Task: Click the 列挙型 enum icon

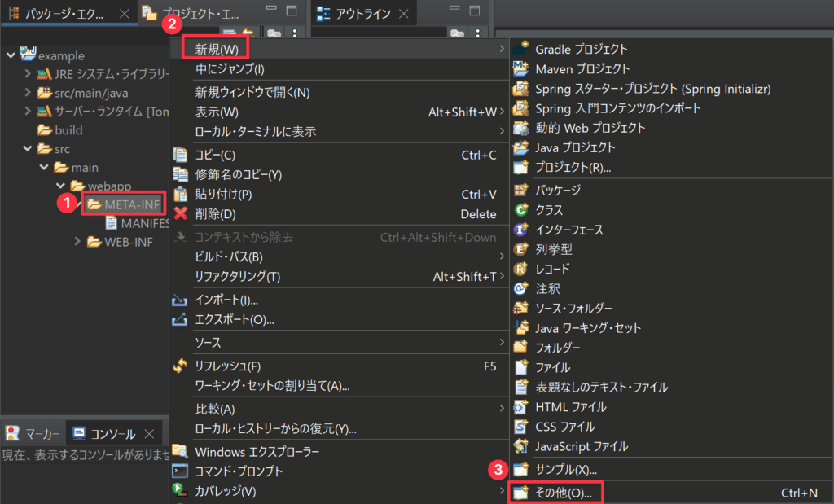Action: click(x=521, y=249)
